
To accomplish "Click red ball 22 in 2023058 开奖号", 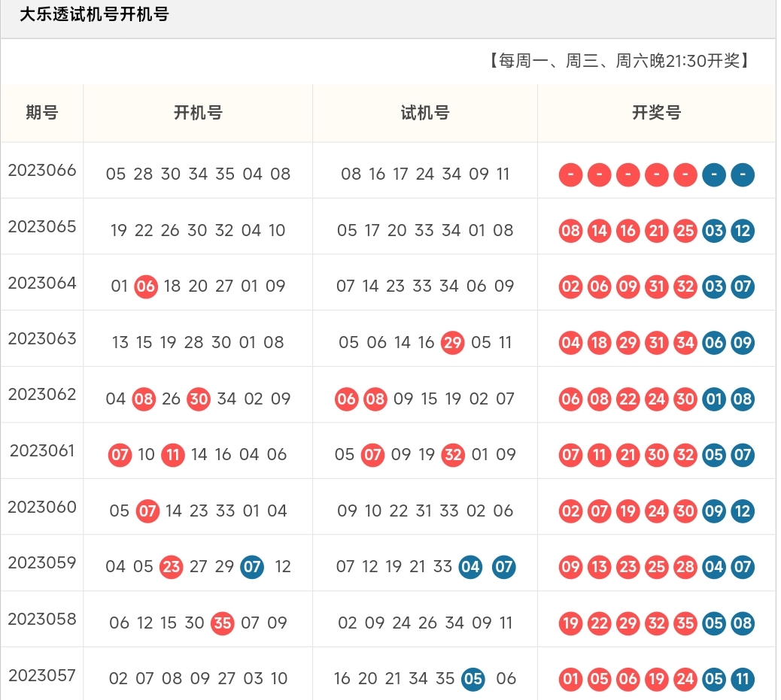I will [599, 623].
